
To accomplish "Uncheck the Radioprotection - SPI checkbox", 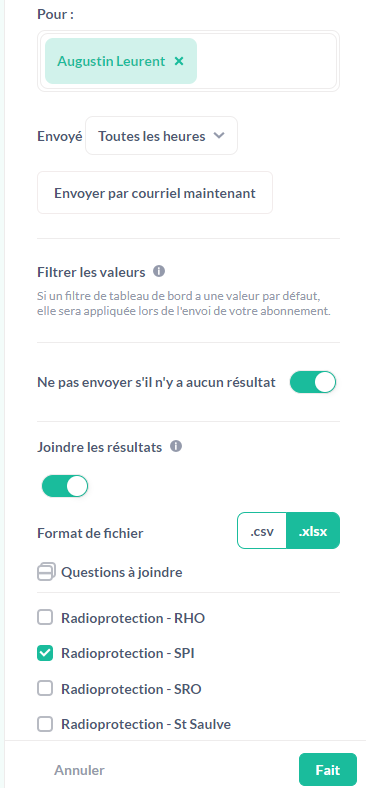I will point(45,653).
